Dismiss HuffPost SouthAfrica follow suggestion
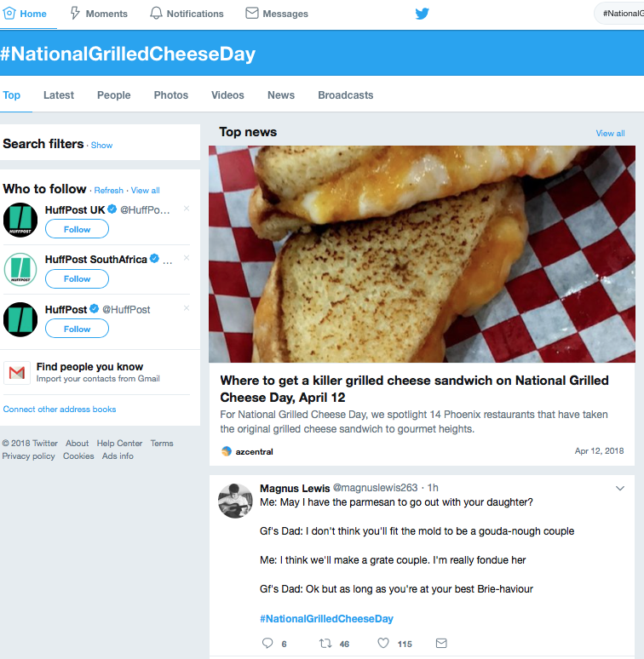Screen dimensions: 644x659 187,258
